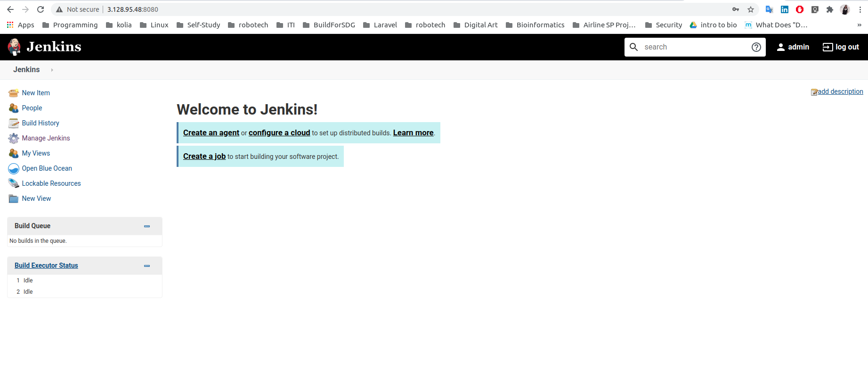Click the add description edit icon
This screenshot has width=868, height=372.
814,92
